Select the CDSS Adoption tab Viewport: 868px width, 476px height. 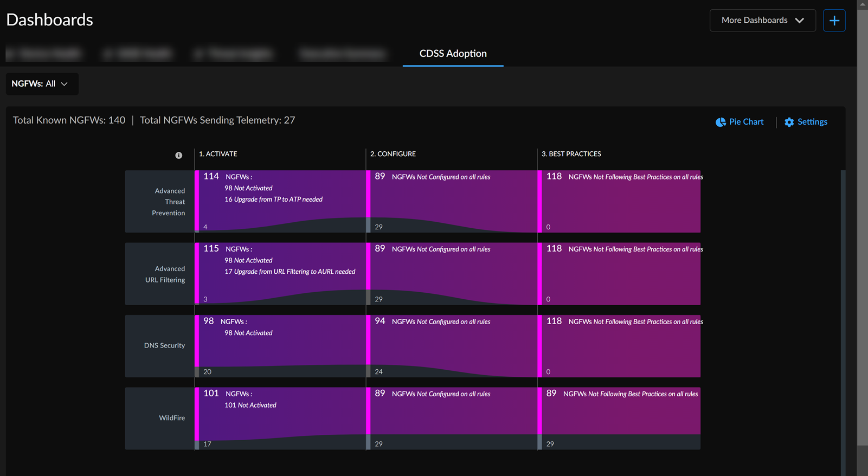click(x=453, y=54)
